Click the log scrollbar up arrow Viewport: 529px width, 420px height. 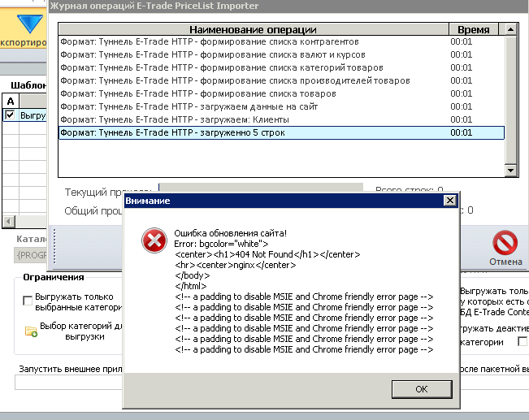pyautogui.click(x=511, y=29)
